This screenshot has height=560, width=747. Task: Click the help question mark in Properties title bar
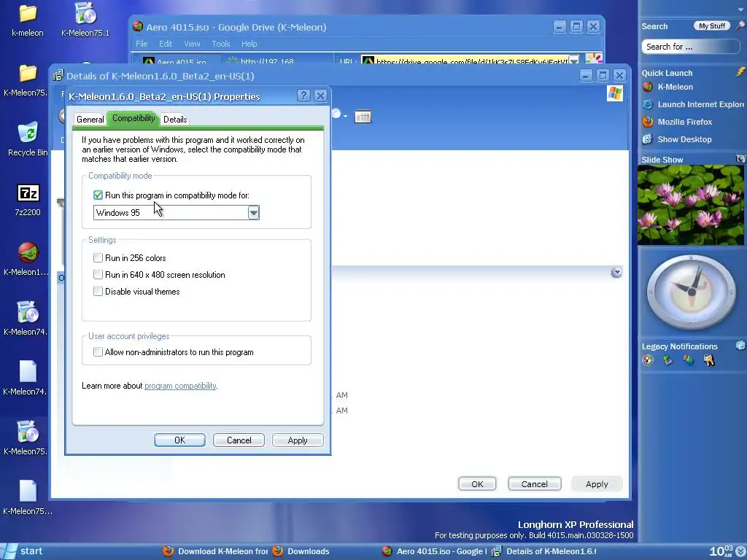point(303,96)
